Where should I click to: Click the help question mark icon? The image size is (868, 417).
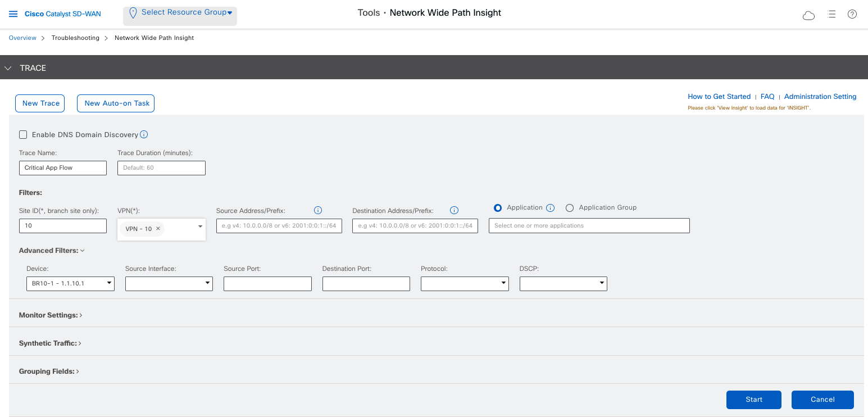[852, 15]
